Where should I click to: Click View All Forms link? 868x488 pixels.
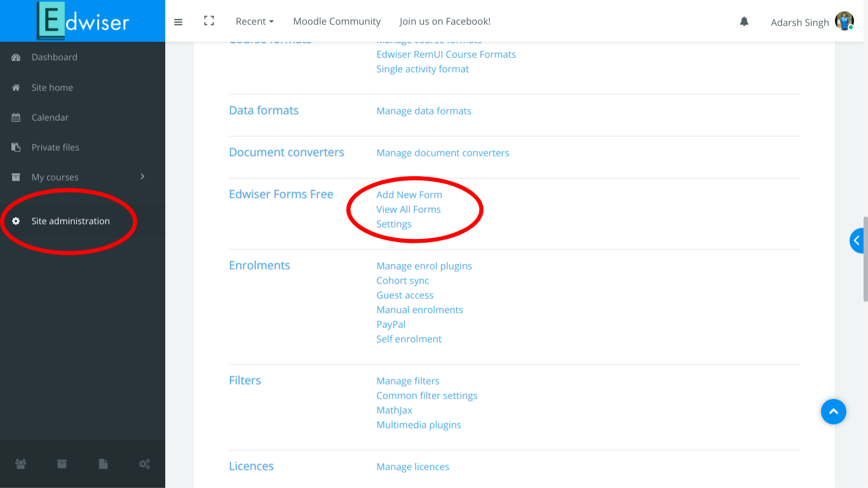(x=409, y=210)
